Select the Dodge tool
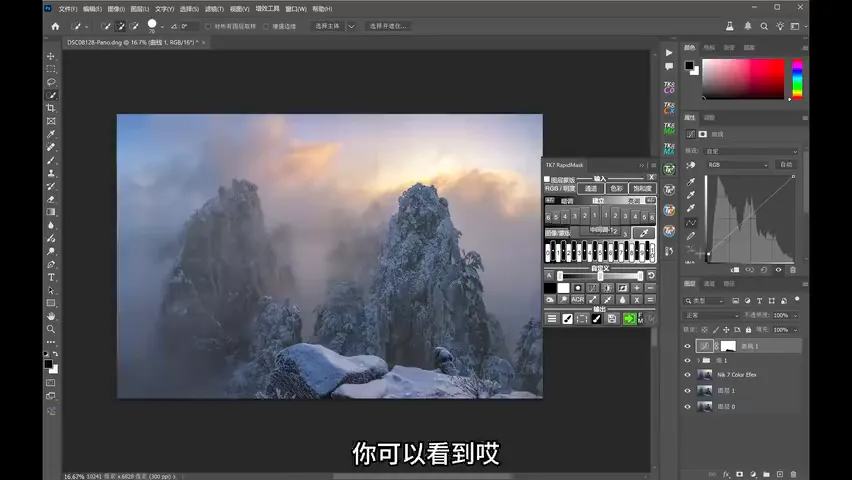Viewport: 852px width, 480px height. pos(51,251)
